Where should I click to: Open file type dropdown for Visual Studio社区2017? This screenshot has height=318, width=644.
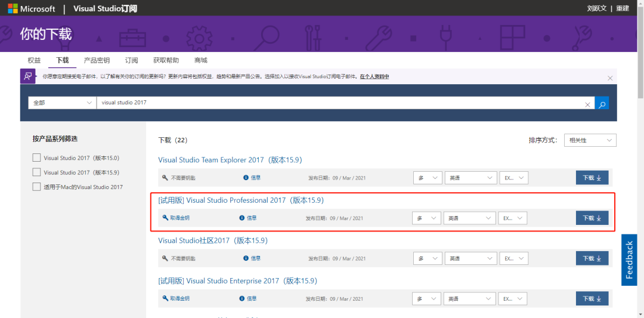pos(514,258)
